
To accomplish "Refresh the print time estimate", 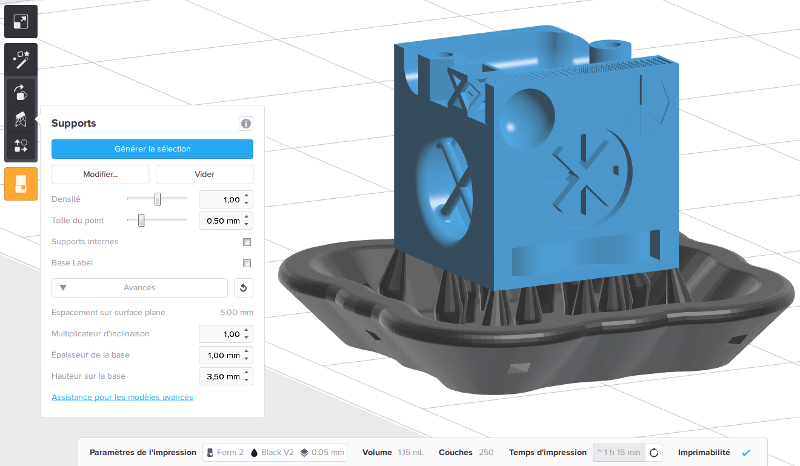I will click(654, 452).
